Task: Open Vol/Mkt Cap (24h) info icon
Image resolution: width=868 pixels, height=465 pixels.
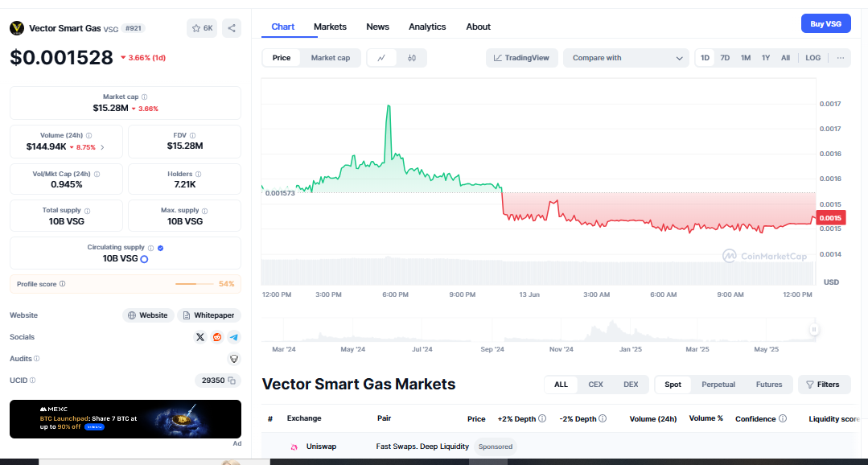Action: coord(97,174)
